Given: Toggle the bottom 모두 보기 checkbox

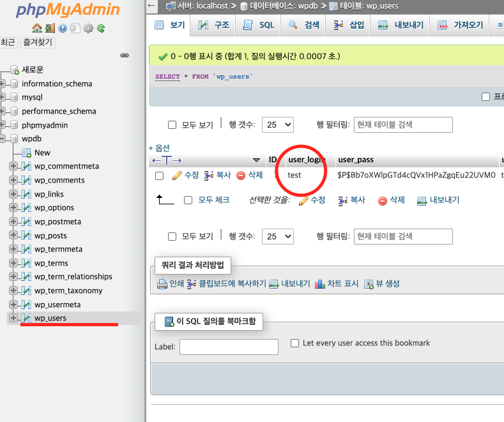Looking at the screenshot, I should pyautogui.click(x=172, y=237).
